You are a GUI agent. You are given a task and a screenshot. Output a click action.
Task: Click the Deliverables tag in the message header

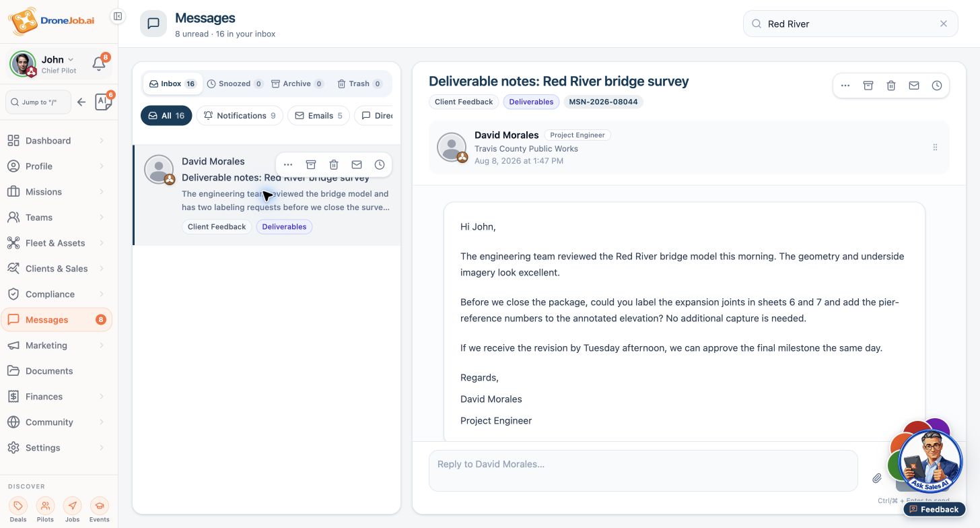531,102
